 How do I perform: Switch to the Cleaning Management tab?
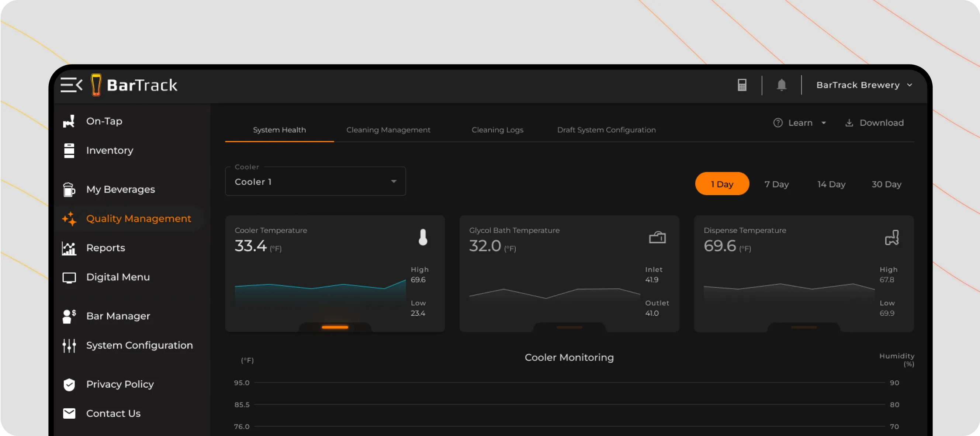[x=388, y=130]
